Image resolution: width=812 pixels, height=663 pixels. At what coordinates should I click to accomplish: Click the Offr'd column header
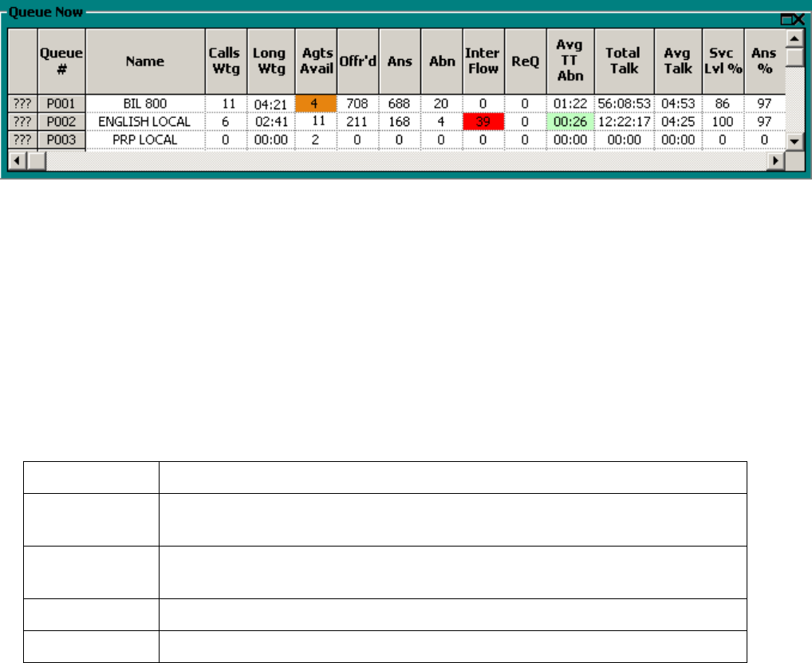(358, 61)
